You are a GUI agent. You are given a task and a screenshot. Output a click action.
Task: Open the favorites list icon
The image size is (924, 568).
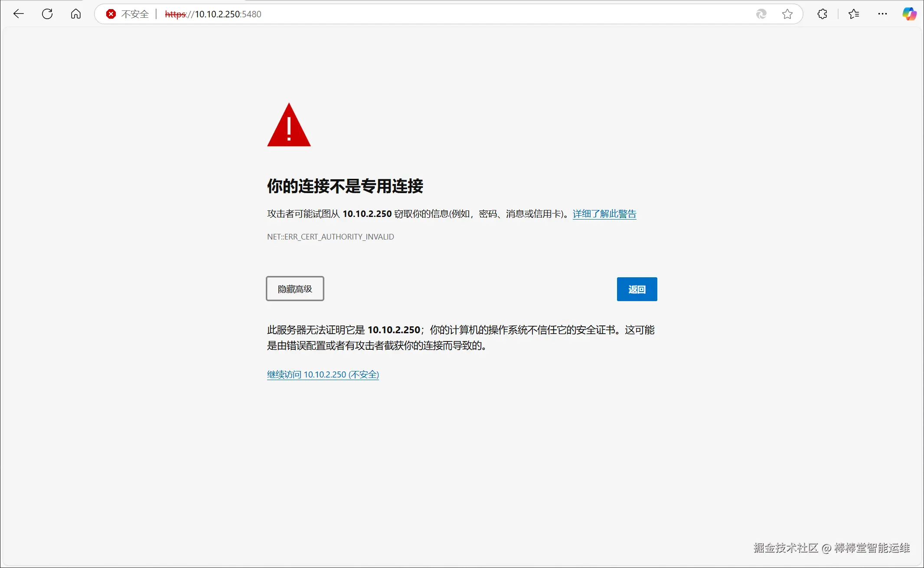coord(854,14)
